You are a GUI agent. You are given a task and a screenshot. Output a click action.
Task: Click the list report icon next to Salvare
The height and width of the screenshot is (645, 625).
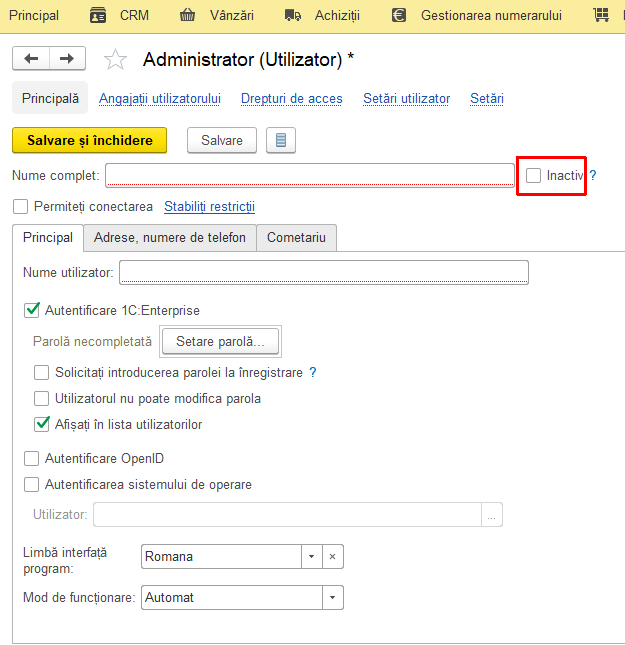(x=281, y=140)
